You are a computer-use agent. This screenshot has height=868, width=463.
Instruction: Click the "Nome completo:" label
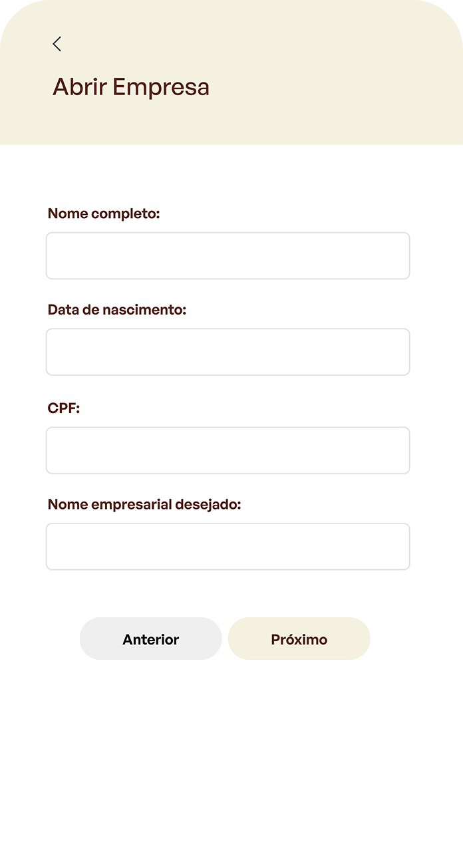[104, 214]
